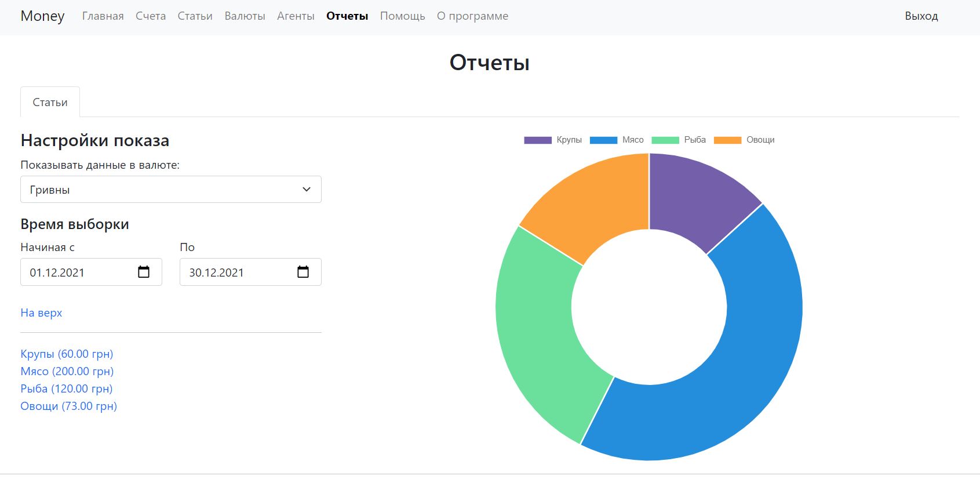Toggle Мясо legend item in chart
This screenshot has width=980, height=494.
[x=617, y=140]
